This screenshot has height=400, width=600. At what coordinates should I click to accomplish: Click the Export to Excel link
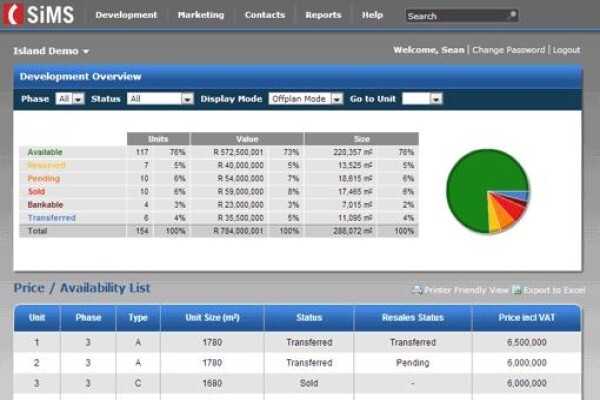click(554, 290)
